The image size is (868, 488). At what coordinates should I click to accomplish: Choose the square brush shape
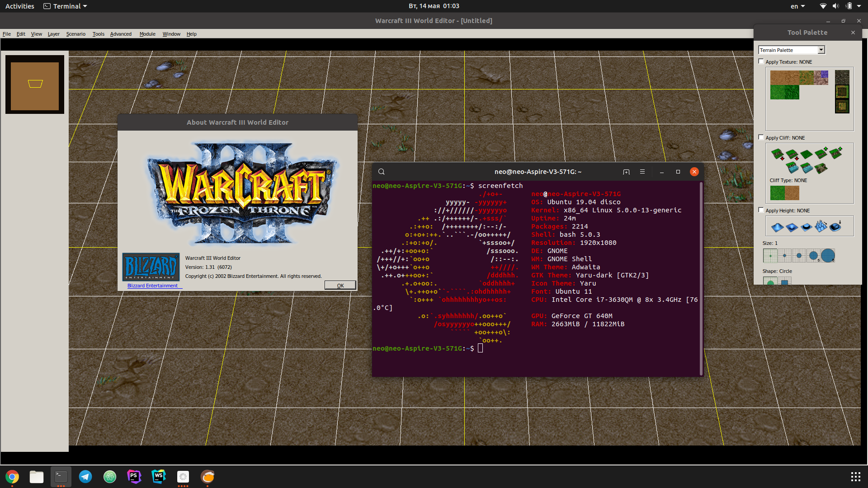785,282
